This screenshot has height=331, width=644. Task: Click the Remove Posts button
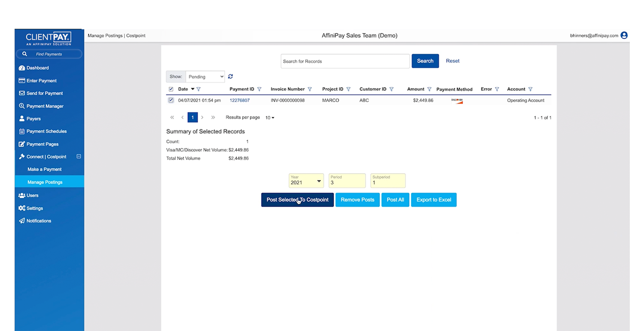[358, 200]
